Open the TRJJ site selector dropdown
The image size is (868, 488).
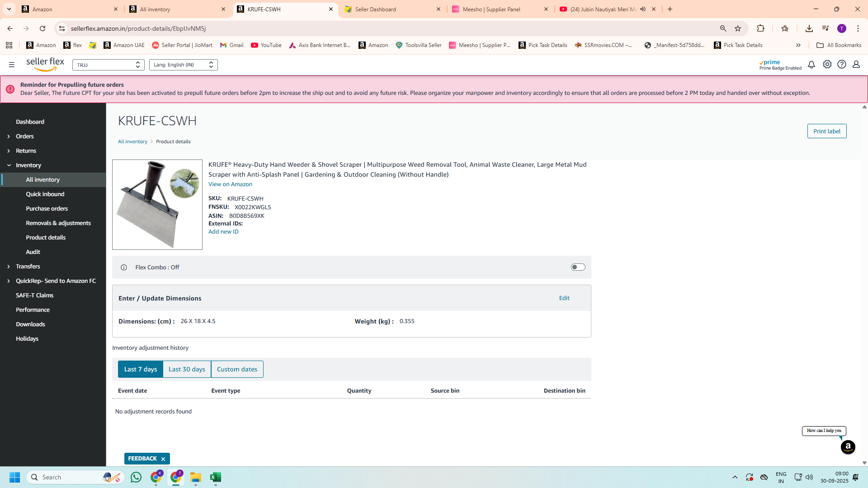[x=108, y=65]
